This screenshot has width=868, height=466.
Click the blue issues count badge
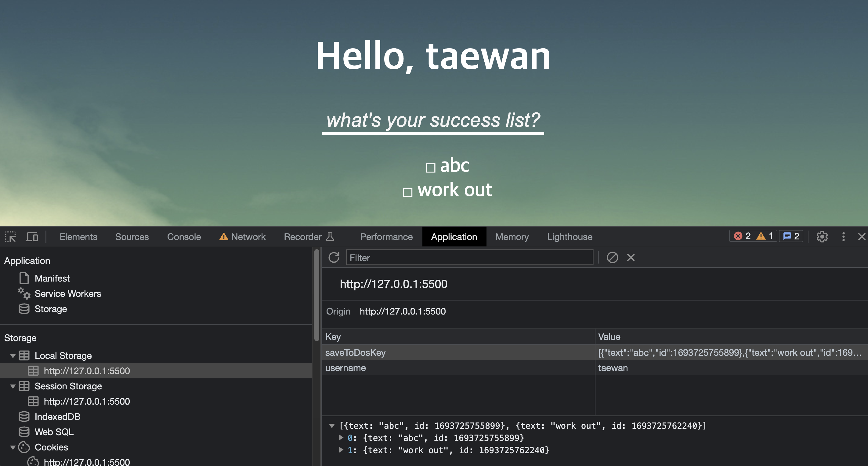pyautogui.click(x=791, y=236)
